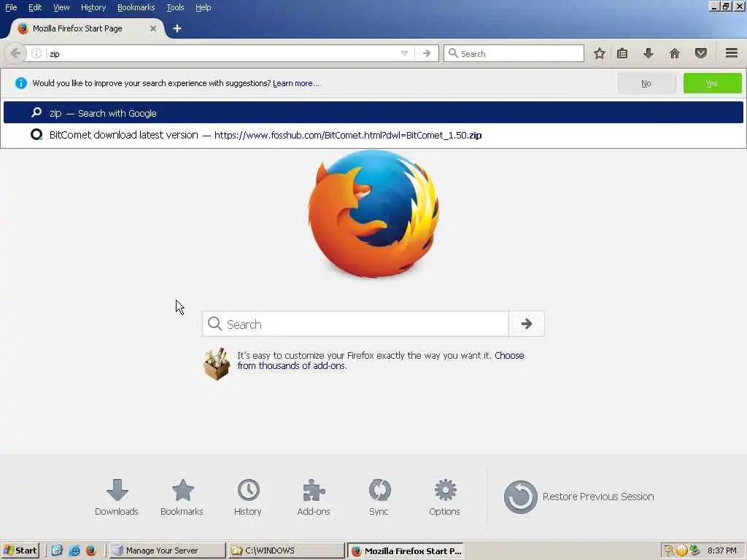Open the File menu
This screenshot has height=560, width=747.
click(11, 7)
